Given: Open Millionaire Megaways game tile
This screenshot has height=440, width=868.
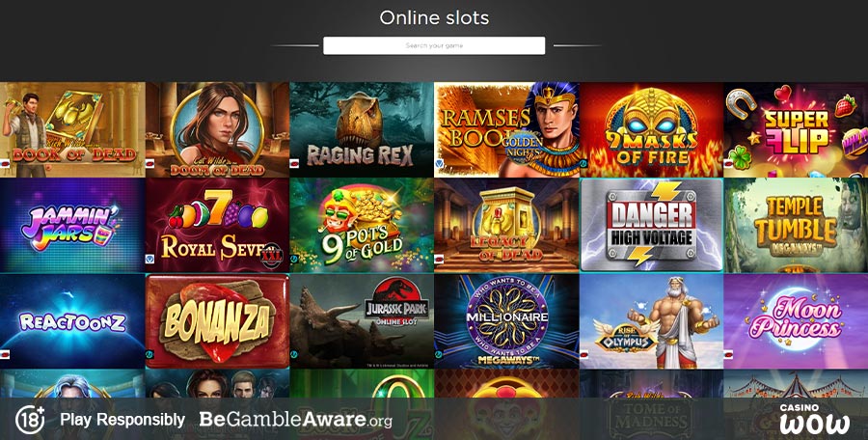Looking at the screenshot, I should [x=506, y=321].
